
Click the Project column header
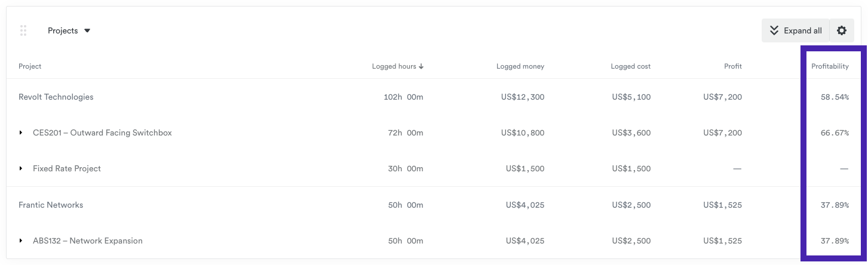(x=30, y=66)
